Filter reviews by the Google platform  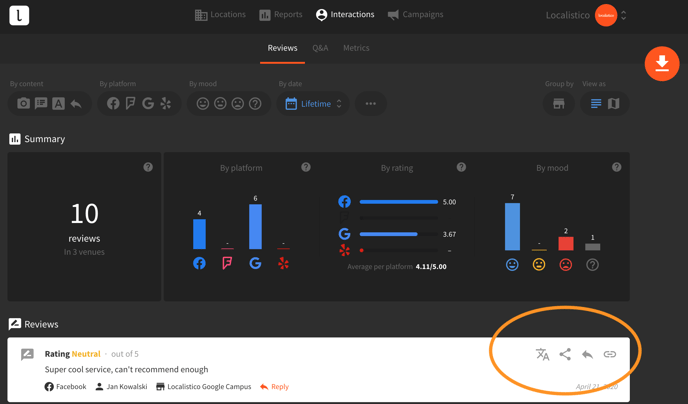coord(148,104)
